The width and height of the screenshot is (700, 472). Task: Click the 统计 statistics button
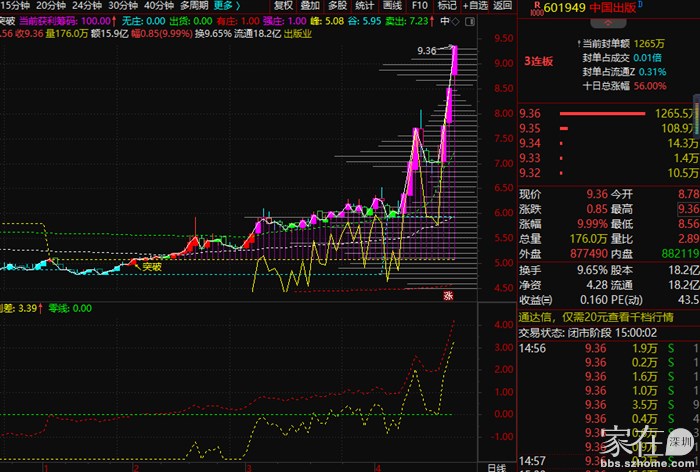pos(365,5)
